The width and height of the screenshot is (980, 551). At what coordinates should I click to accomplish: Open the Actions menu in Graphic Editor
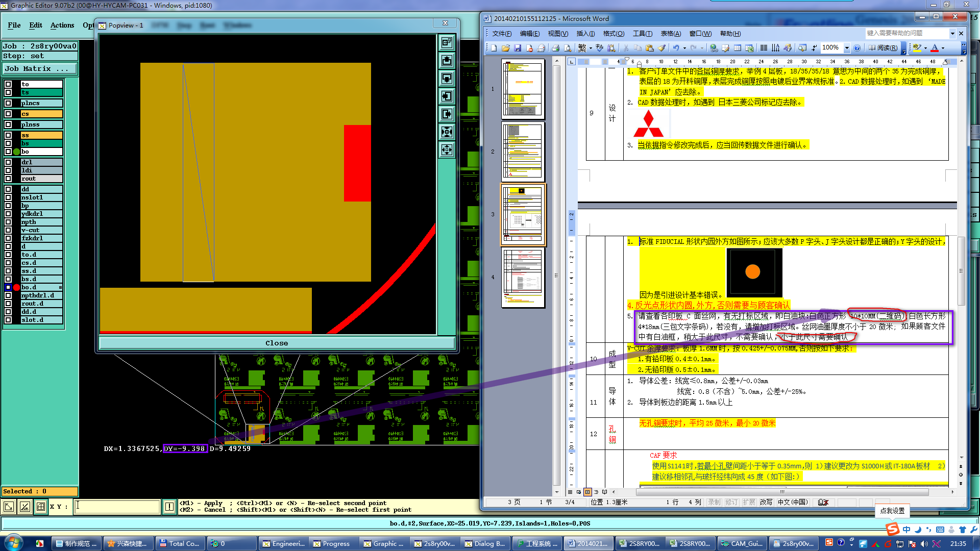pos(62,25)
